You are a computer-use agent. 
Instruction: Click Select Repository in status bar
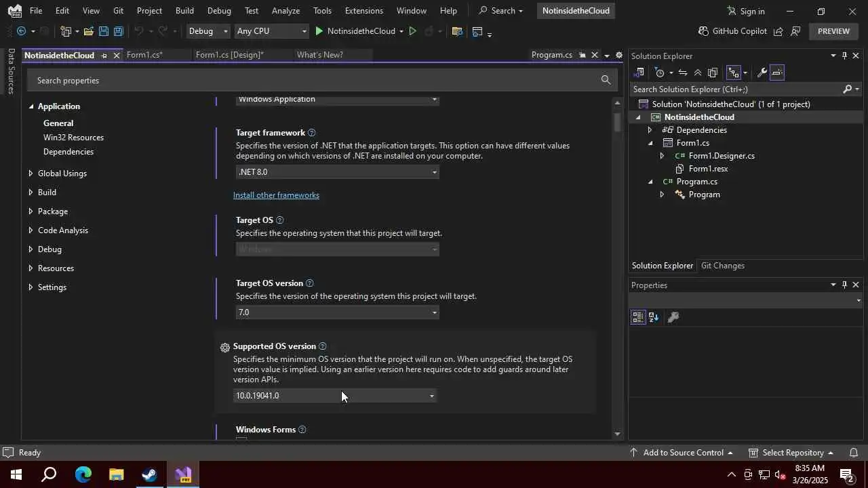[x=791, y=453]
